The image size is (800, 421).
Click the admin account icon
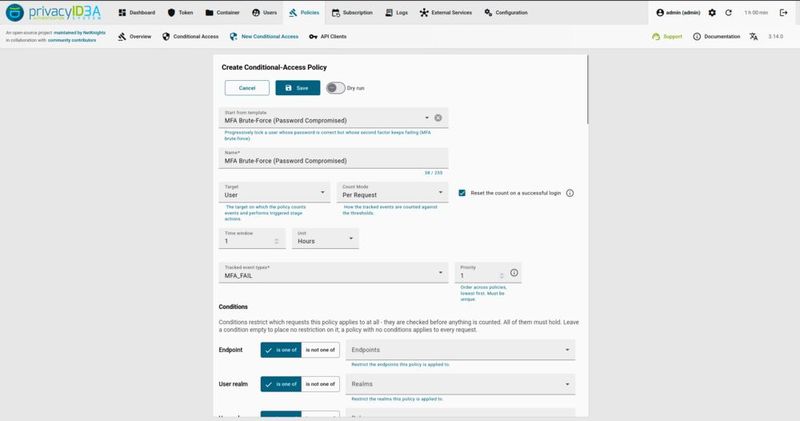click(660, 13)
